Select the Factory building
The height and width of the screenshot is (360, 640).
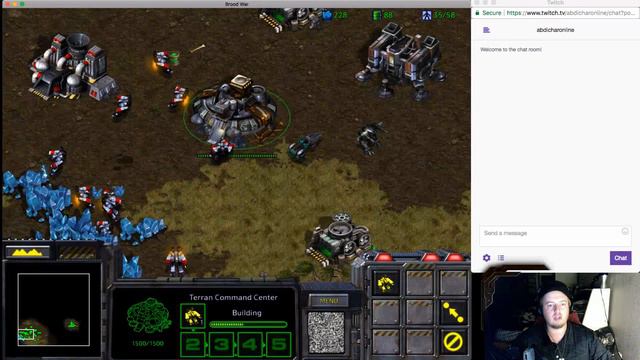click(400, 61)
